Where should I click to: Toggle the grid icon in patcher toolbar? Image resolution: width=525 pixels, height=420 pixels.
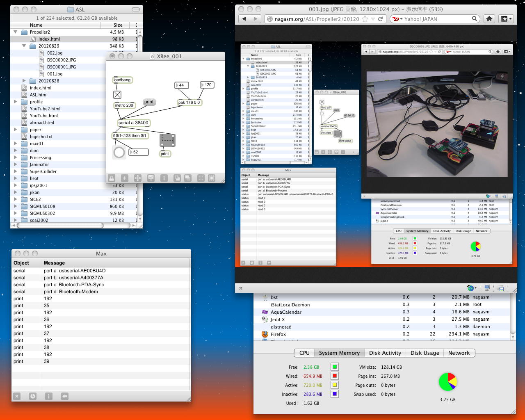[201, 178]
